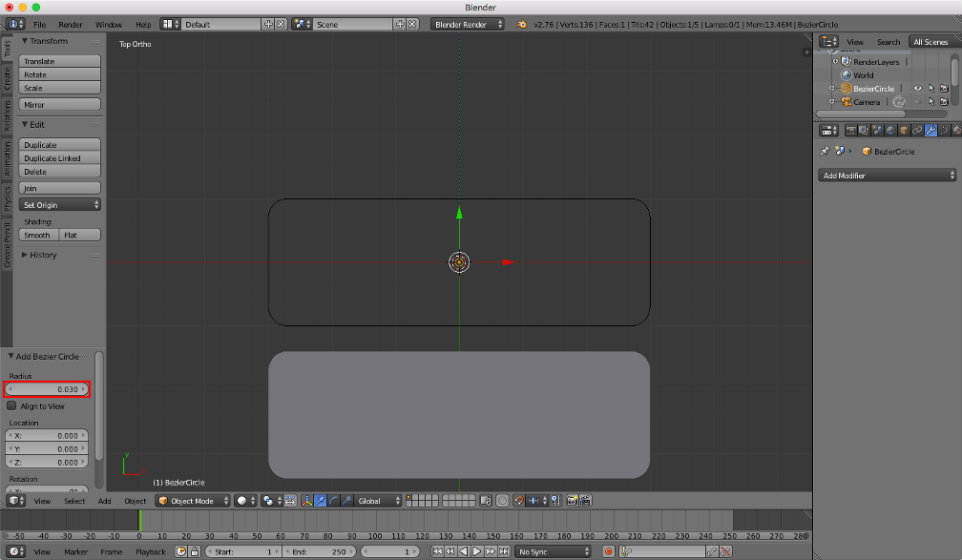Toggle BezierCircle renderability camera in outliner
The height and width of the screenshot is (560, 962).
[944, 89]
